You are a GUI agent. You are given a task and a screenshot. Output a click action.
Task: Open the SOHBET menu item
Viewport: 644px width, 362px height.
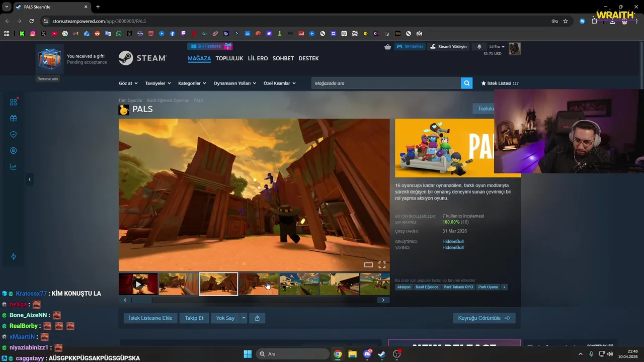pyautogui.click(x=283, y=58)
